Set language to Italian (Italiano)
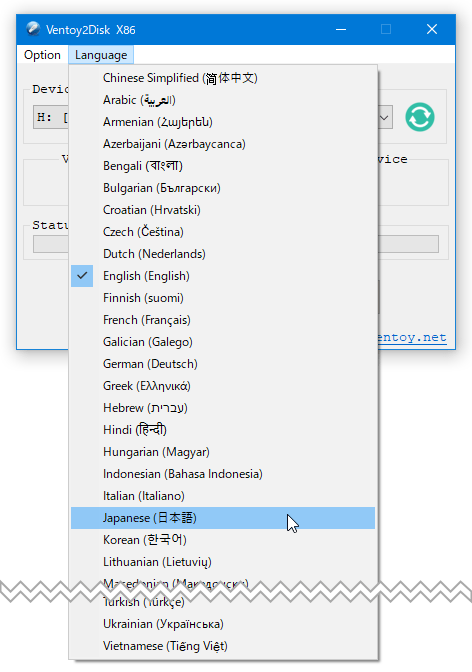 pyautogui.click(x=223, y=496)
